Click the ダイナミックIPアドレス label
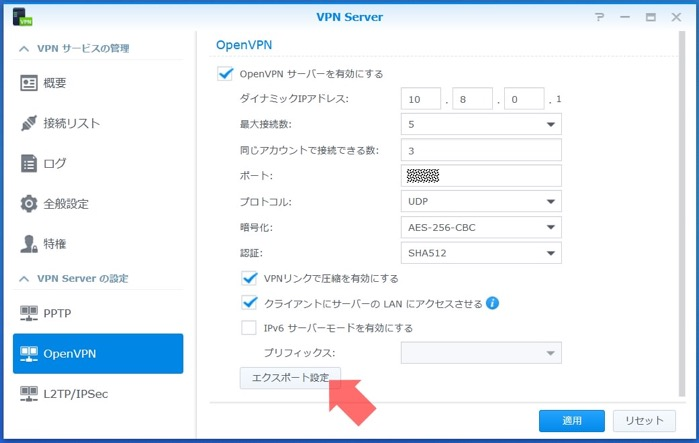Screen dimensions: 699x443 tap(294, 99)
